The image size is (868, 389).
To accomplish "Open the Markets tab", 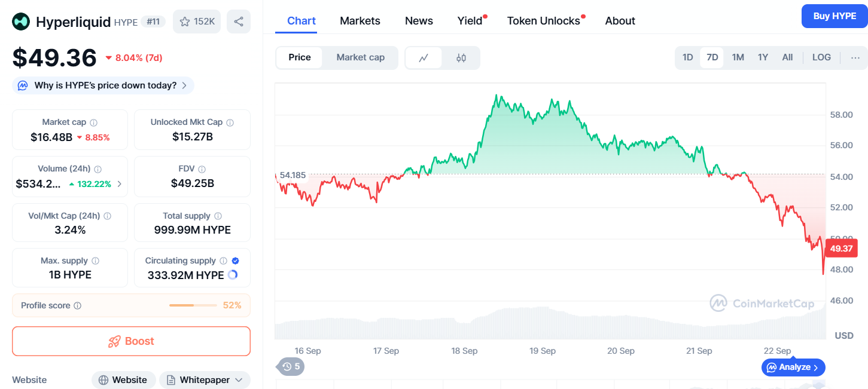I will 360,21.
